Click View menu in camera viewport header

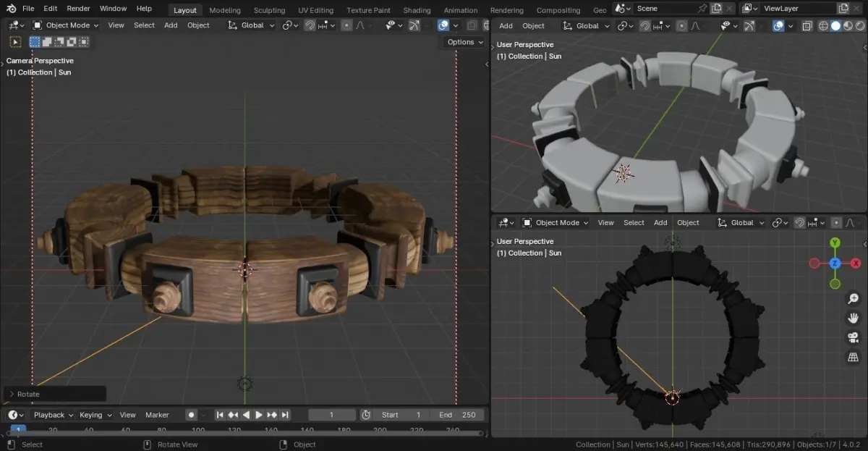116,25
